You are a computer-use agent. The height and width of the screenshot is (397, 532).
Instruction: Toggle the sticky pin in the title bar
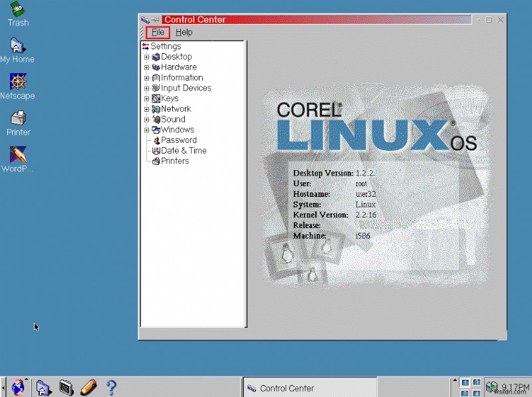(155, 20)
